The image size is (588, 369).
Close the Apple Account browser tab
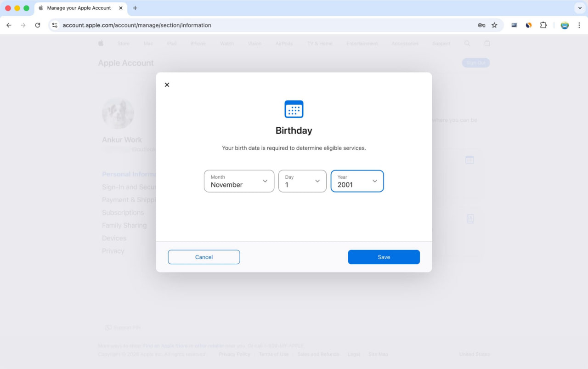point(121,8)
